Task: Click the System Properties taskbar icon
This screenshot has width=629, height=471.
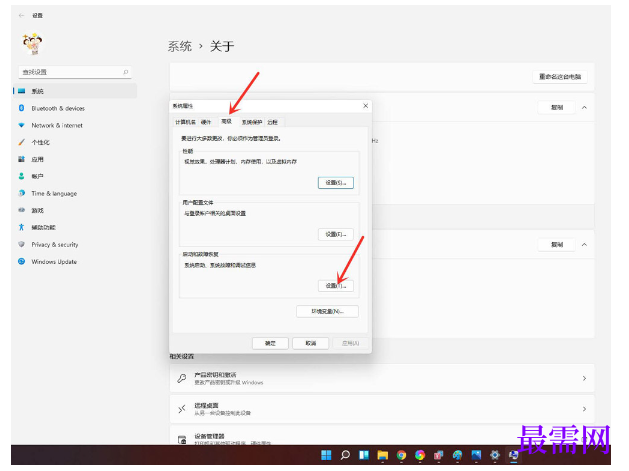Action: tap(513, 455)
